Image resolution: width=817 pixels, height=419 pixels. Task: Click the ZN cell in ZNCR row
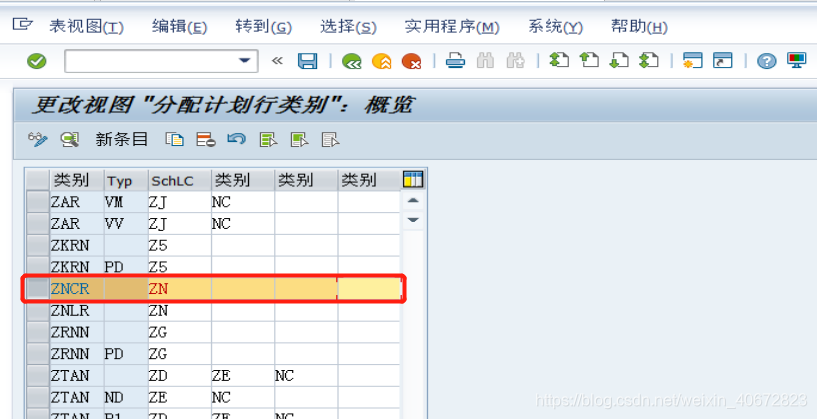[180, 289]
